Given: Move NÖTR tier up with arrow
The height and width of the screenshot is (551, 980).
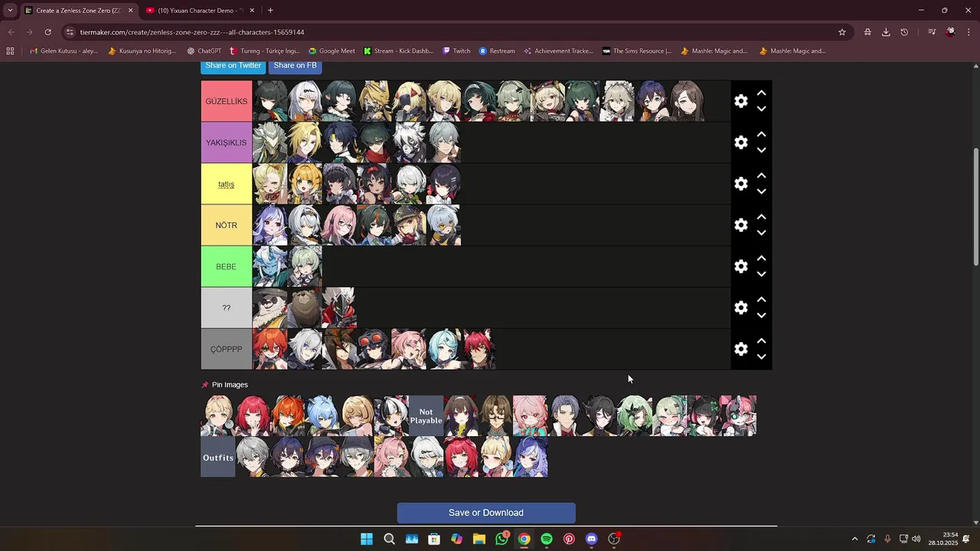Looking at the screenshot, I should click(x=761, y=217).
